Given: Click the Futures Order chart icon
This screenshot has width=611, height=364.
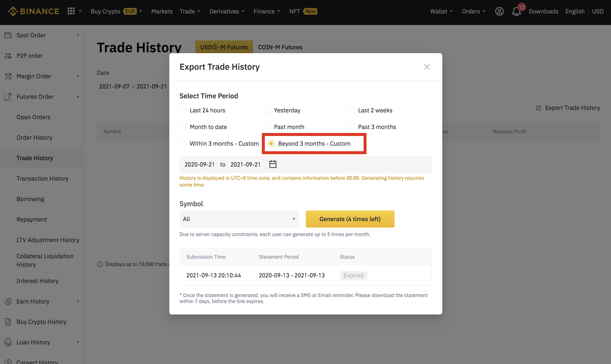Looking at the screenshot, I should [x=8, y=97].
